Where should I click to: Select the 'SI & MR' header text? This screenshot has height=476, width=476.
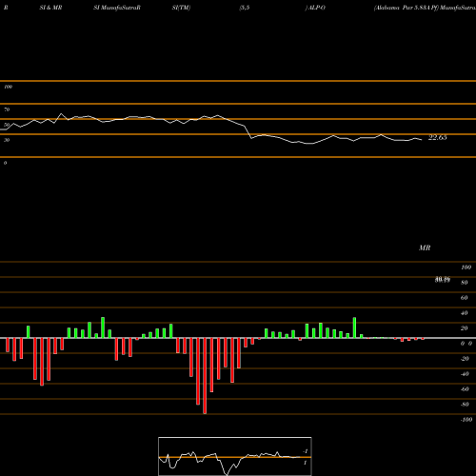coord(50,8)
